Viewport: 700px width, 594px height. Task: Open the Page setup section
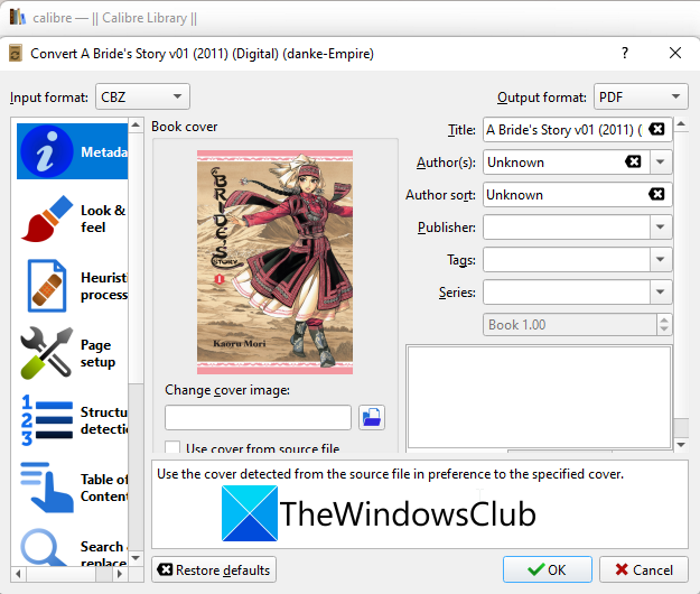(x=72, y=353)
